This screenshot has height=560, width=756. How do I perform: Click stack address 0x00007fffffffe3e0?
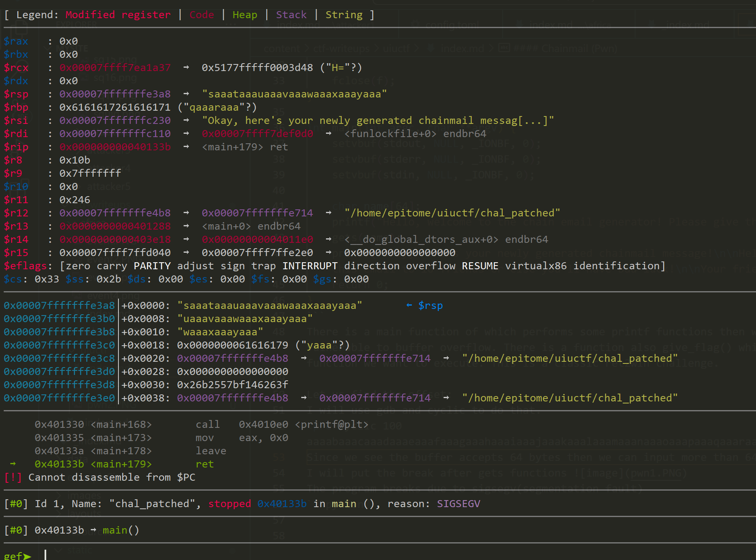(59, 398)
